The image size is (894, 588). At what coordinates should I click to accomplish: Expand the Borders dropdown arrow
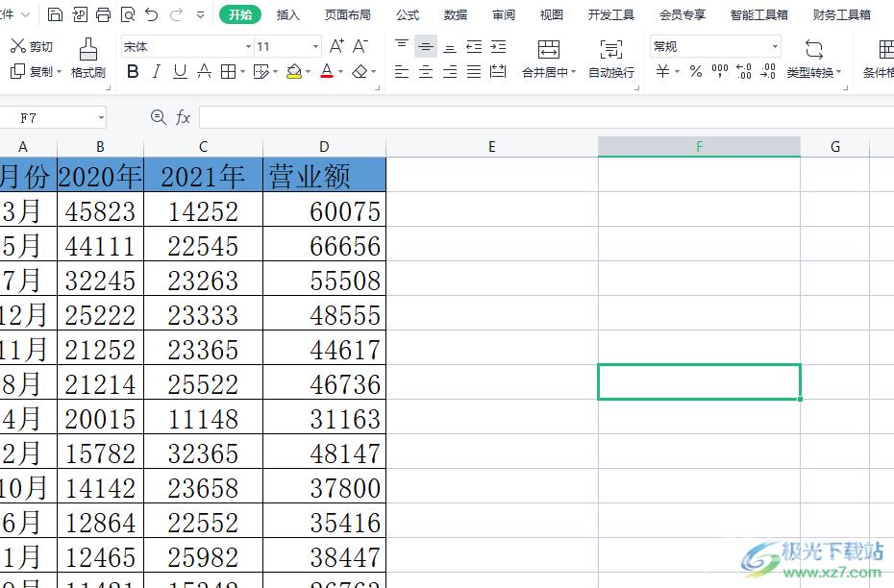tap(242, 72)
